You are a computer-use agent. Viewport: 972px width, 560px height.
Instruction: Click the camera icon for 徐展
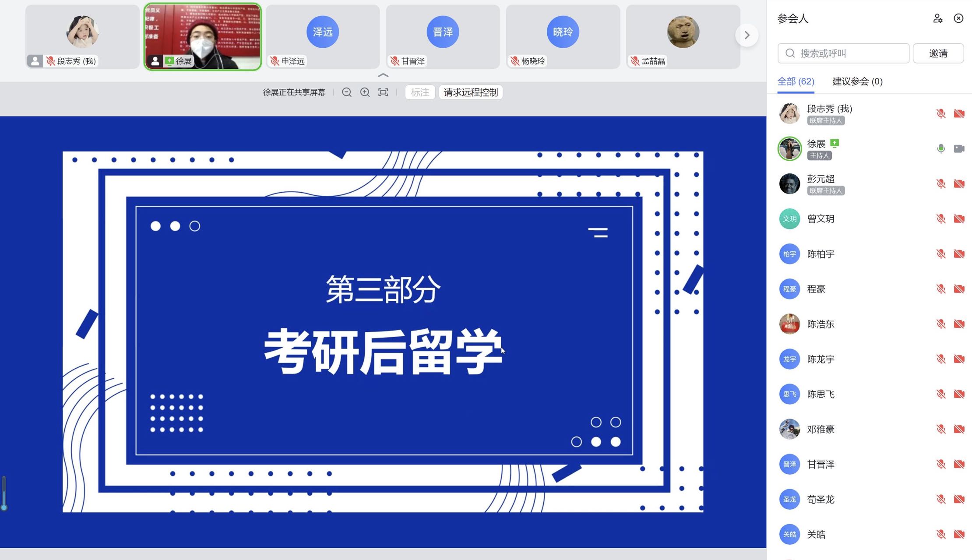[x=959, y=149]
